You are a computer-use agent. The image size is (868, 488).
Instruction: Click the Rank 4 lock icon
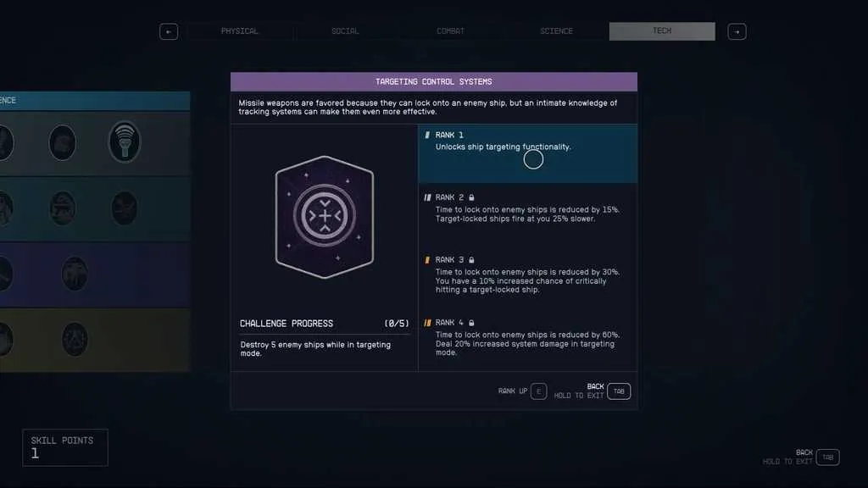tap(471, 323)
